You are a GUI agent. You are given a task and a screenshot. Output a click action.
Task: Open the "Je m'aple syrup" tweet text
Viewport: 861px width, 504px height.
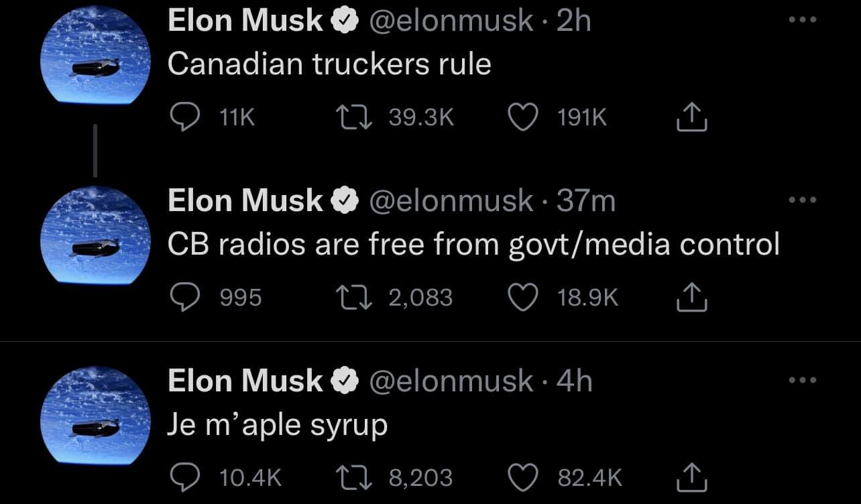277,424
